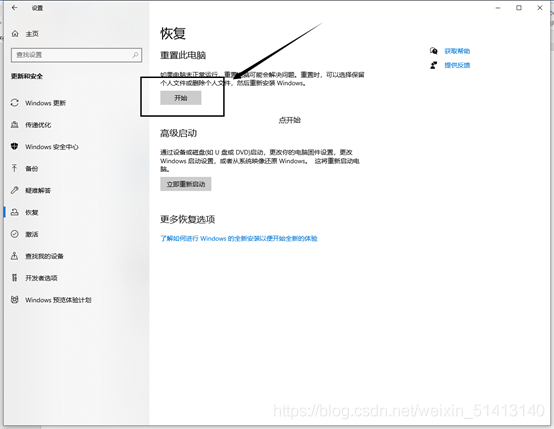Screen dimensions: 554x429
Task: Click the search magnifier icon
Action: 135,55
